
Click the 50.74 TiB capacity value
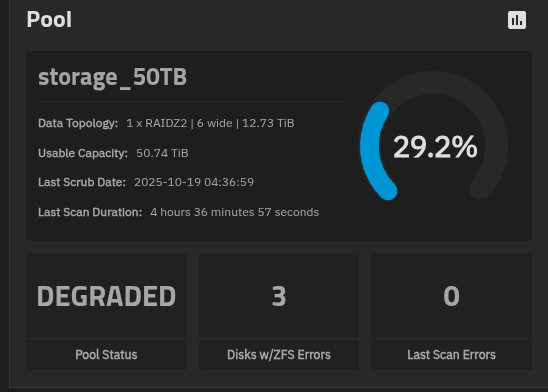[162, 153]
